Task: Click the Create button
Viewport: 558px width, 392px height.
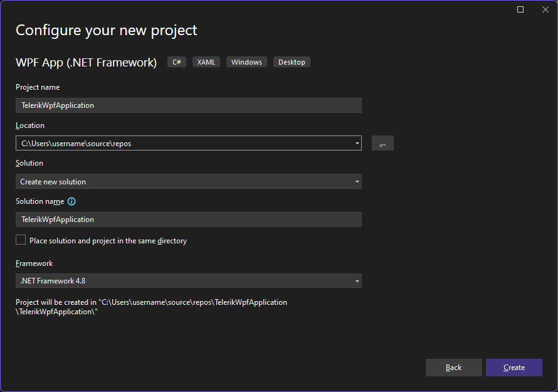Action: [x=513, y=368]
